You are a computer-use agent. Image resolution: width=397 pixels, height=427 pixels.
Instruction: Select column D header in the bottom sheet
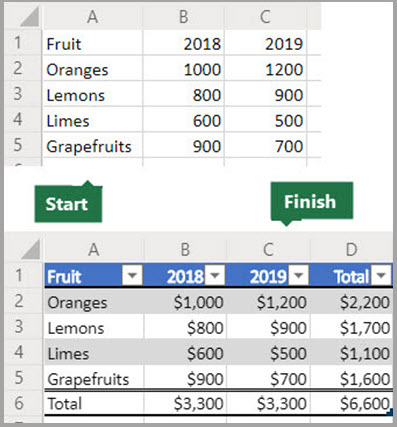(x=351, y=249)
